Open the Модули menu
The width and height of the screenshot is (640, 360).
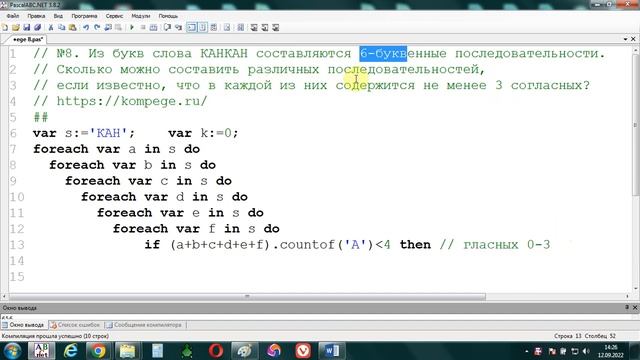(141, 16)
